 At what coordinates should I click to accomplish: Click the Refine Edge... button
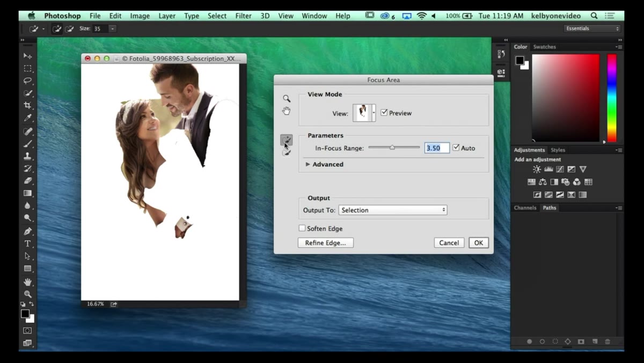325,243
